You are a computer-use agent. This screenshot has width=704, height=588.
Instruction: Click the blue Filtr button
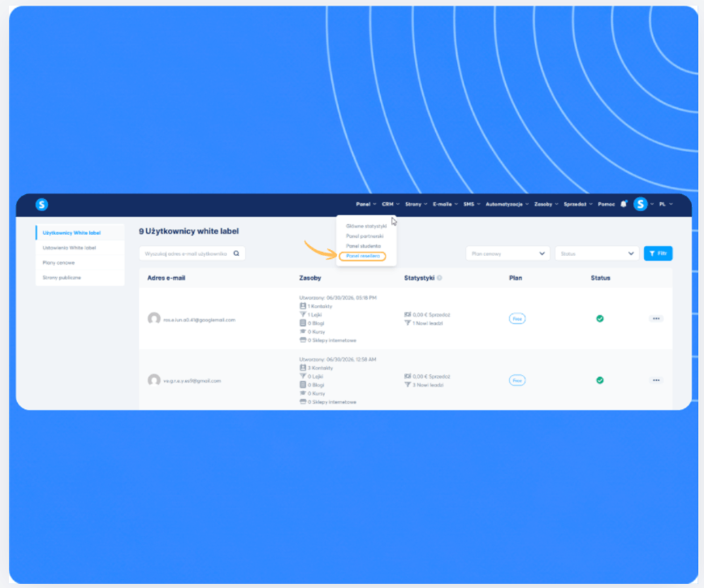[x=659, y=253]
